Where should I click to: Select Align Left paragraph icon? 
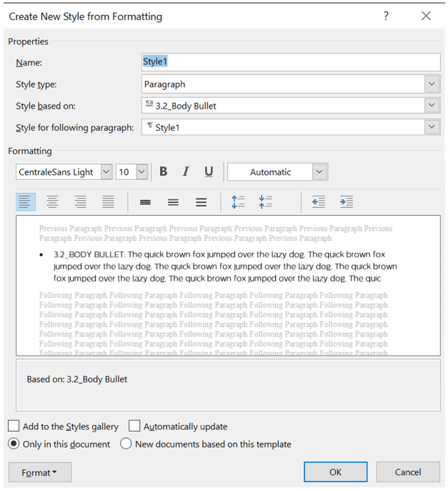[26, 202]
